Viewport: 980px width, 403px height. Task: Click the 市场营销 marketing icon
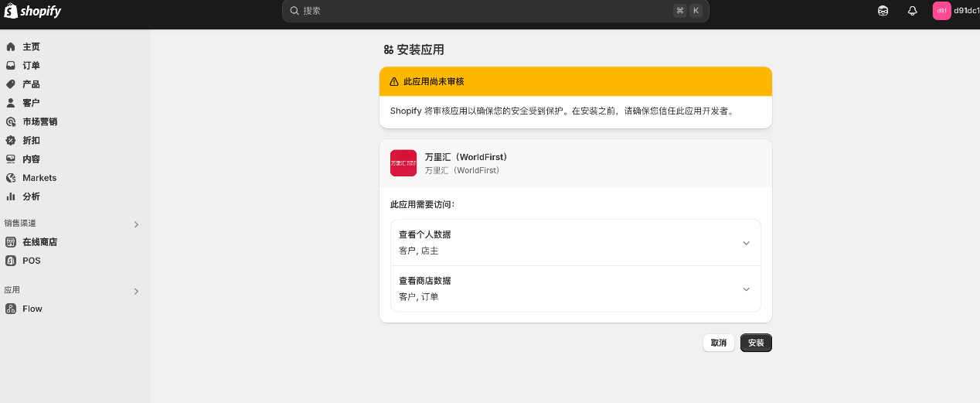click(11, 122)
